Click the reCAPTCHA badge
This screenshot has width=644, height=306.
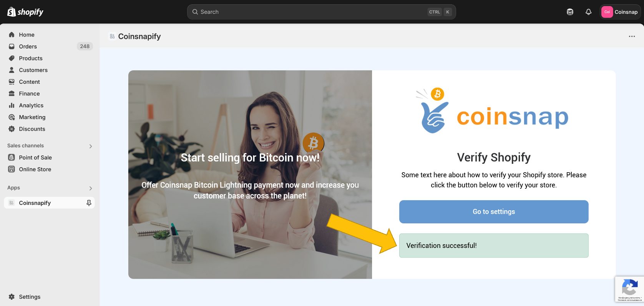point(629,289)
